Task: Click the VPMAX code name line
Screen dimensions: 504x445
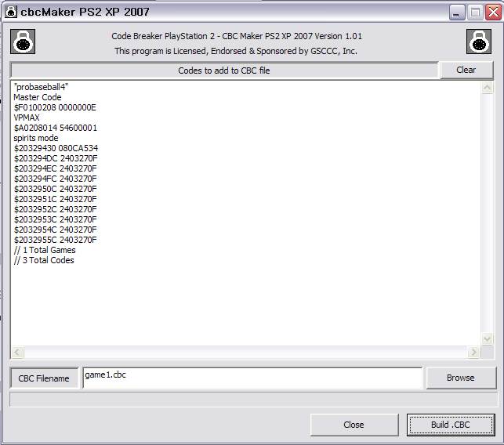Action: tap(27, 118)
